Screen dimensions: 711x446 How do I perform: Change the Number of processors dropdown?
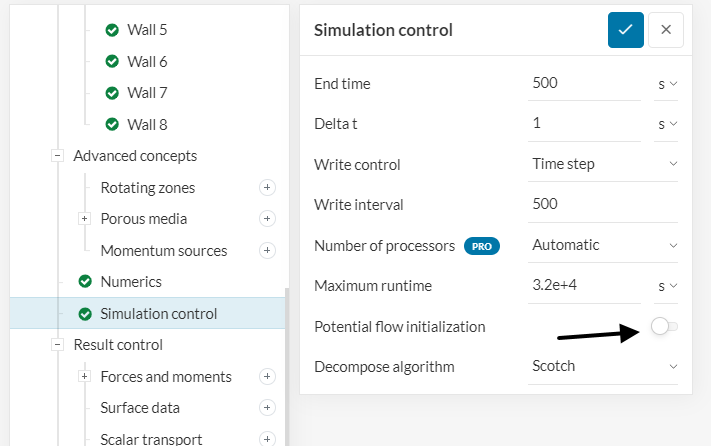(604, 245)
